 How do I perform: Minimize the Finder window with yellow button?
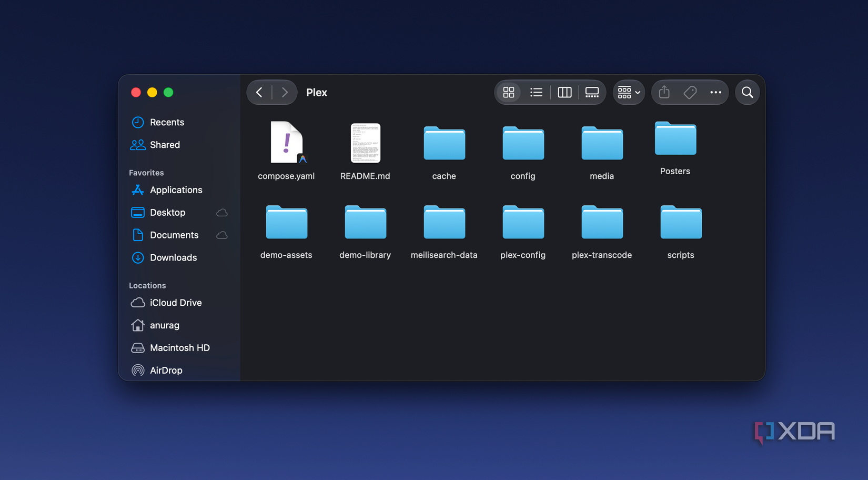[x=152, y=93]
